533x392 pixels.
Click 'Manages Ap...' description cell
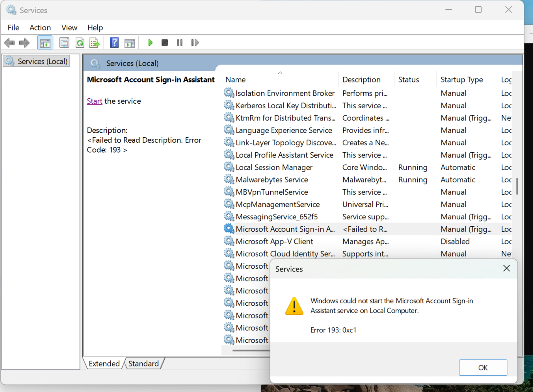point(366,241)
